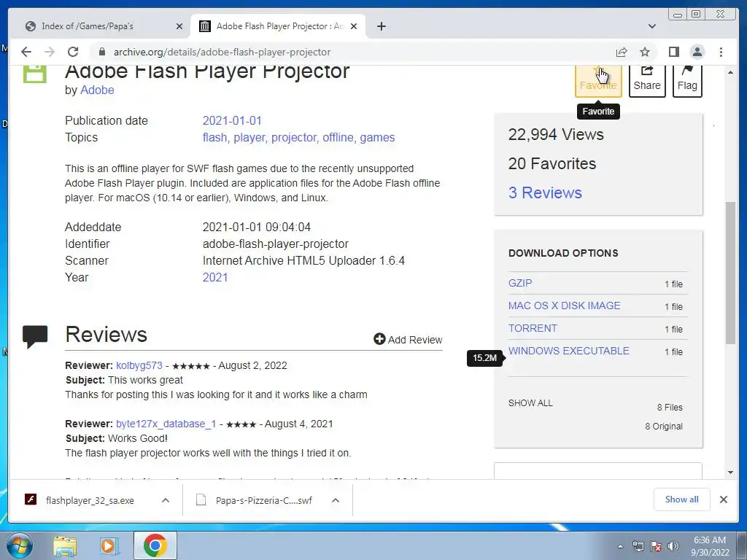Open the 2021-01-01 publication date link
This screenshot has height=560, width=747.
tap(232, 120)
